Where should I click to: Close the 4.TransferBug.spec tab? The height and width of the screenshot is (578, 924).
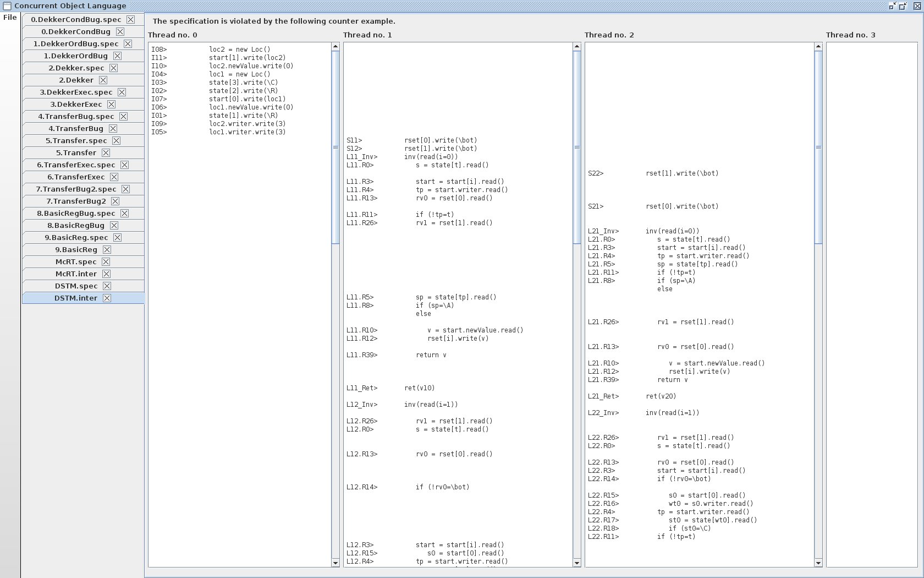pos(123,116)
